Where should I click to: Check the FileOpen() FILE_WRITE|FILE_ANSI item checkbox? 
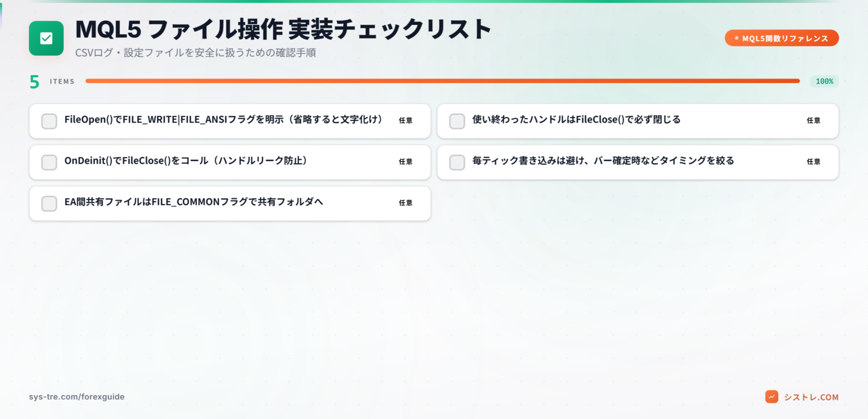[49, 121]
